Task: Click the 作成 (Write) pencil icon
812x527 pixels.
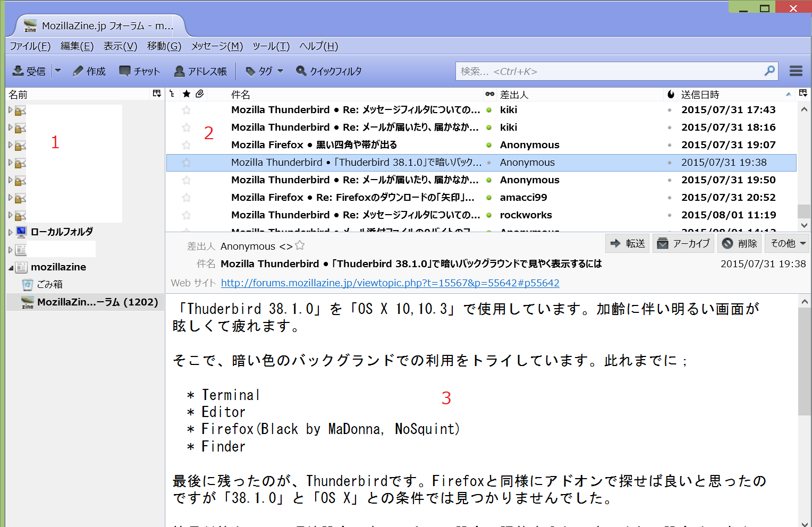Action: point(78,71)
